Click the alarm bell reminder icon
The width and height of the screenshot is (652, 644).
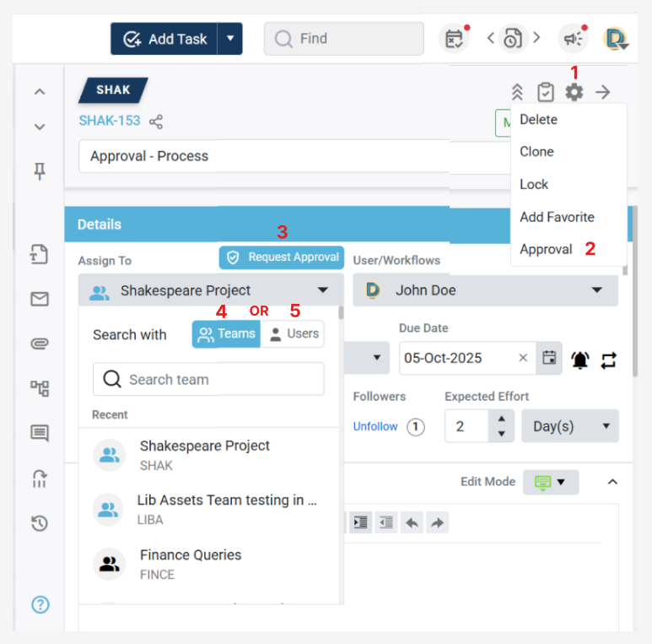pyautogui.click(x=580, y=359)
